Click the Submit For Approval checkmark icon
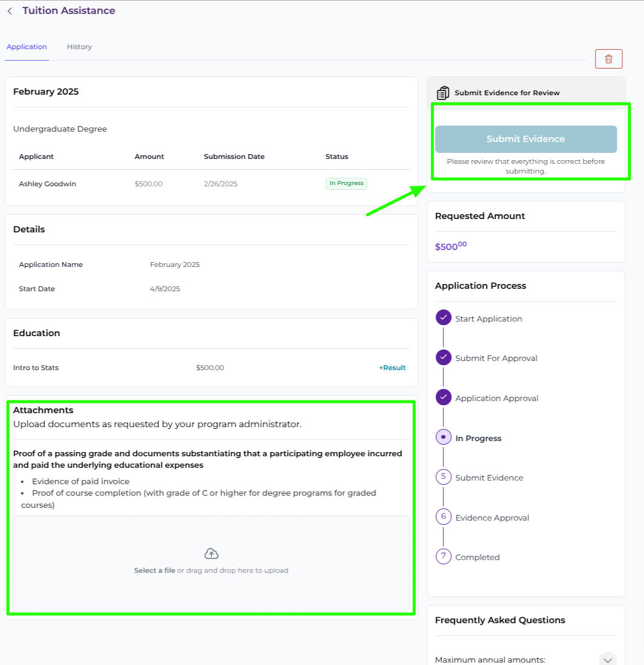This screenshot has height=665, width=644. [x=443, y=358]
